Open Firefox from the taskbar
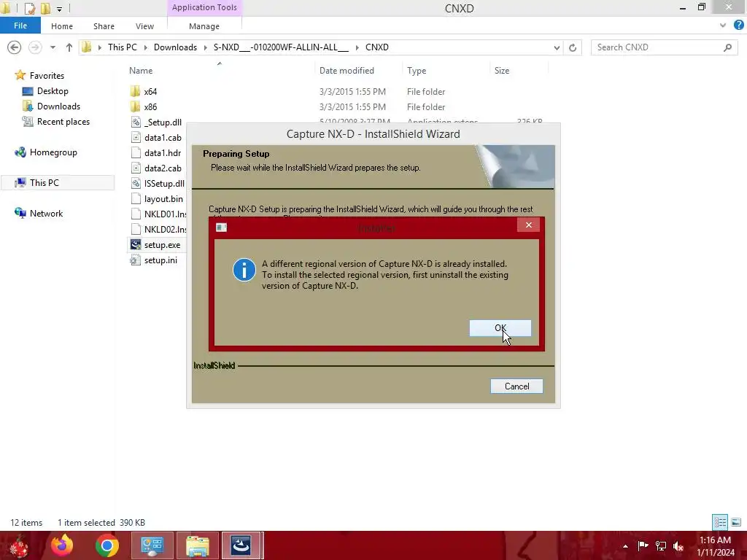The width and height of the screenshot is (747, 560). point(62,545)
